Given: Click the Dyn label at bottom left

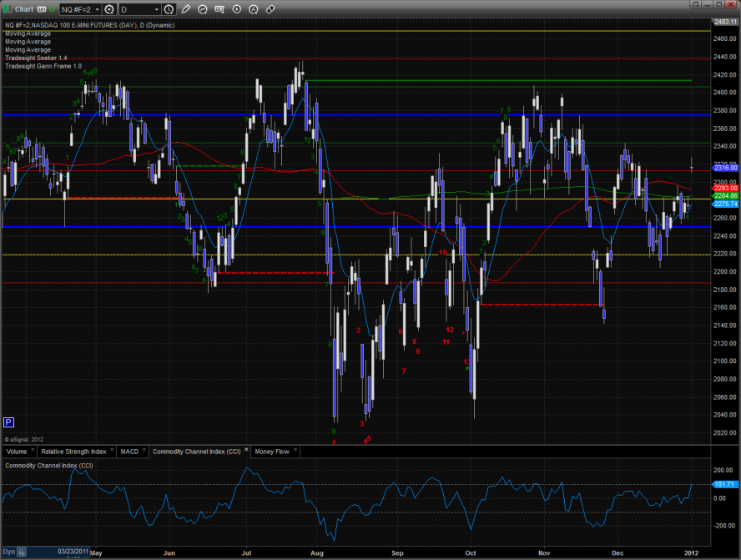Looking at the screenshot, I should pyautogui.click(x=9, y=552).
